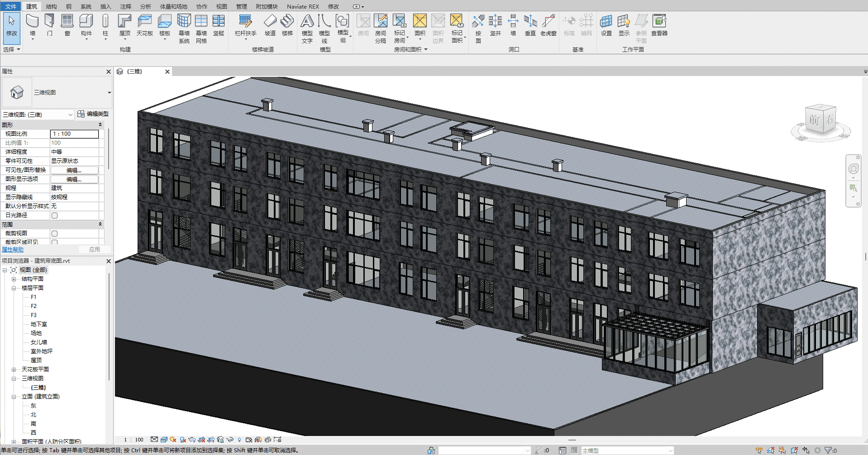868x455 pixels.
Task: Open the 老虎窗 (Dormer) opening tool
Action: (x=548, y=22)
